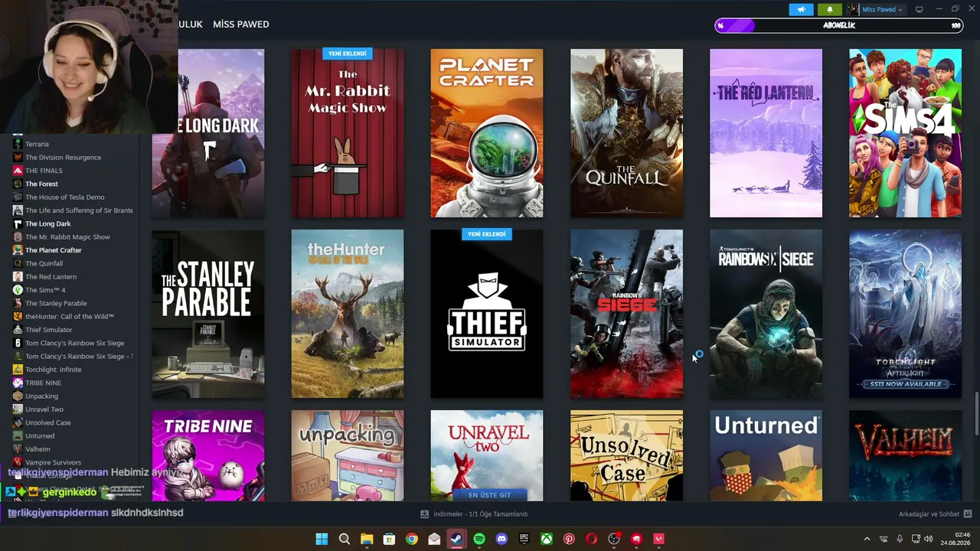This screenshot has width=980, height=551.
Task: Click the 'En Üste Git' button
Action: pos(489,495)
